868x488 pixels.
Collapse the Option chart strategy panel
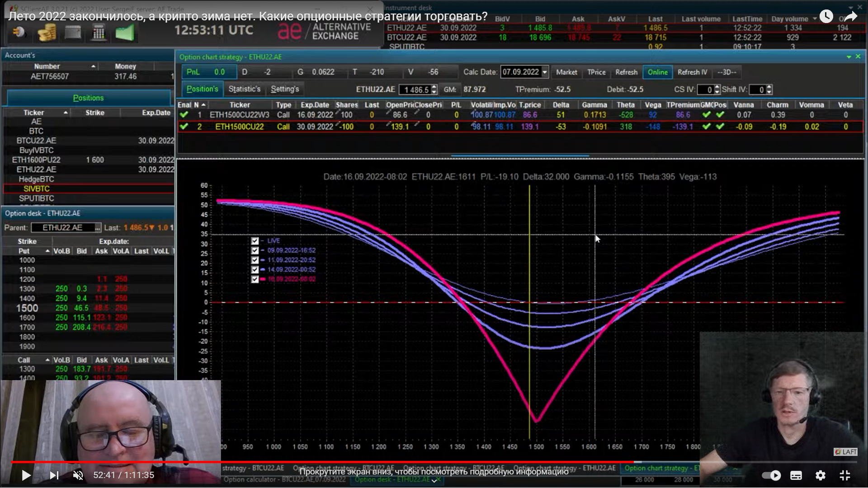[x=849, y=57]
